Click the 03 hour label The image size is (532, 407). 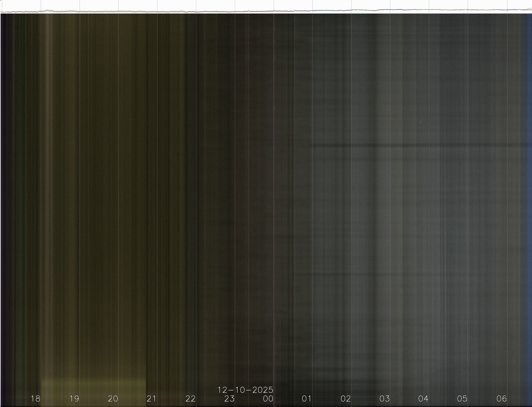coord(385,399)
